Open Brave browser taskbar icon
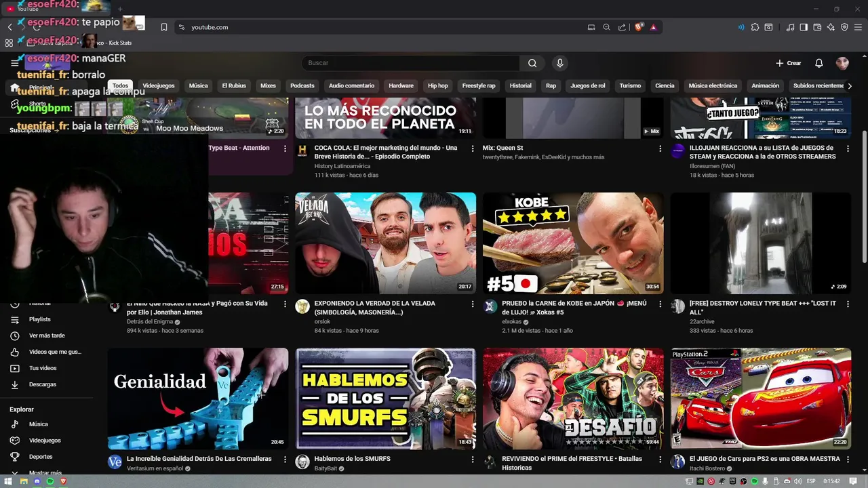The width and height of the screenshot is (868, 488). coord(64,481)
